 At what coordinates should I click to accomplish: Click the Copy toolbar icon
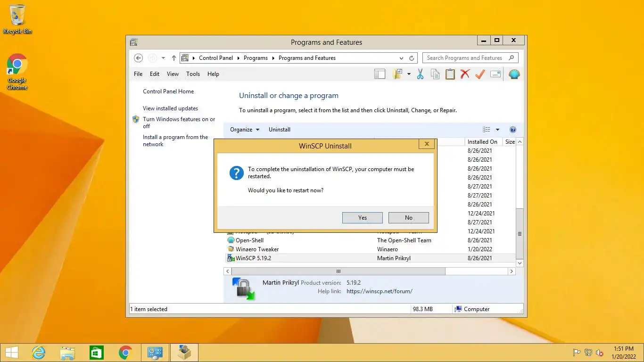click(435, 74)
